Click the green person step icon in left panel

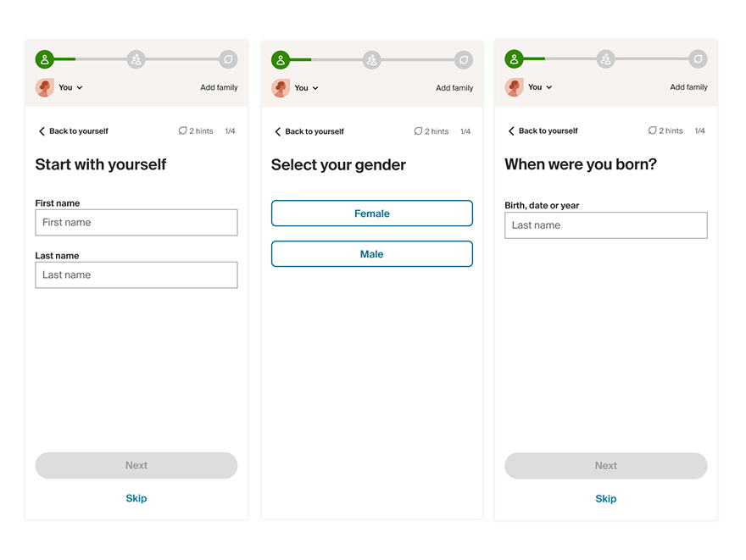pos(44,59)
